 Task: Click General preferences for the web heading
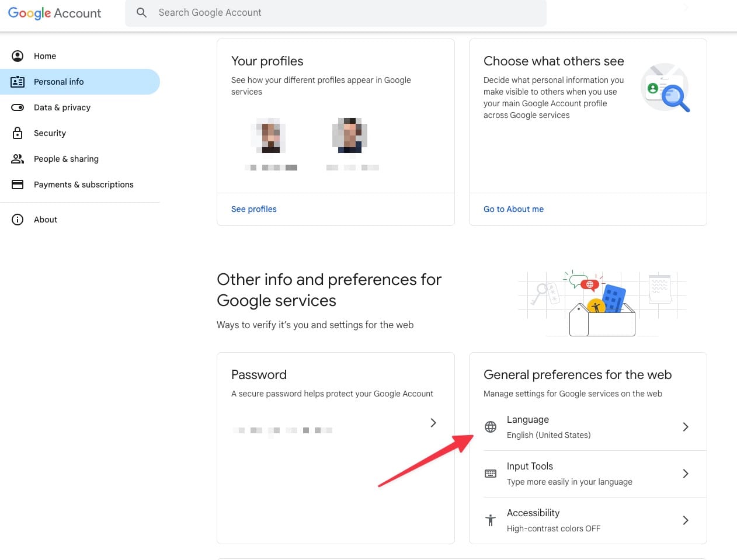coord(578,375)
